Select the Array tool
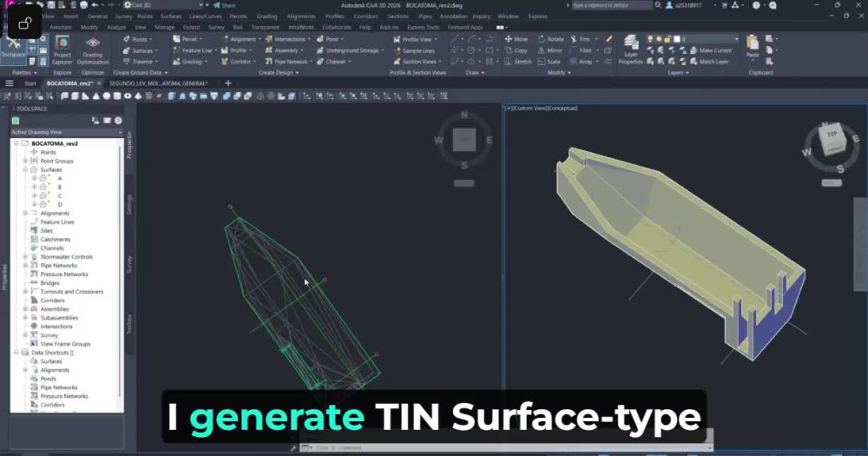This screenshot has height=456, width=868. (x=581, y=62)
